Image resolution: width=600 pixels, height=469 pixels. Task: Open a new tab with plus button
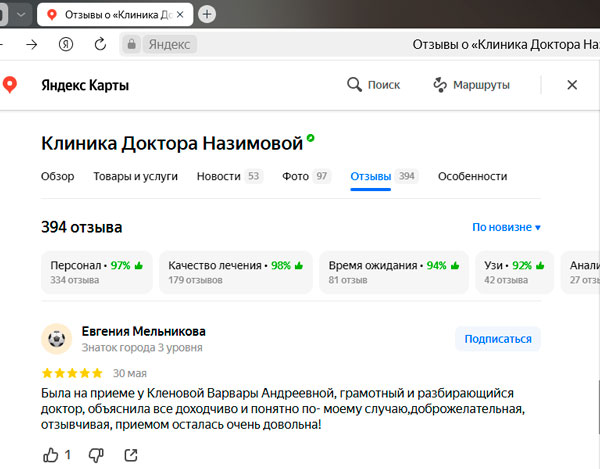coord(207,15)
